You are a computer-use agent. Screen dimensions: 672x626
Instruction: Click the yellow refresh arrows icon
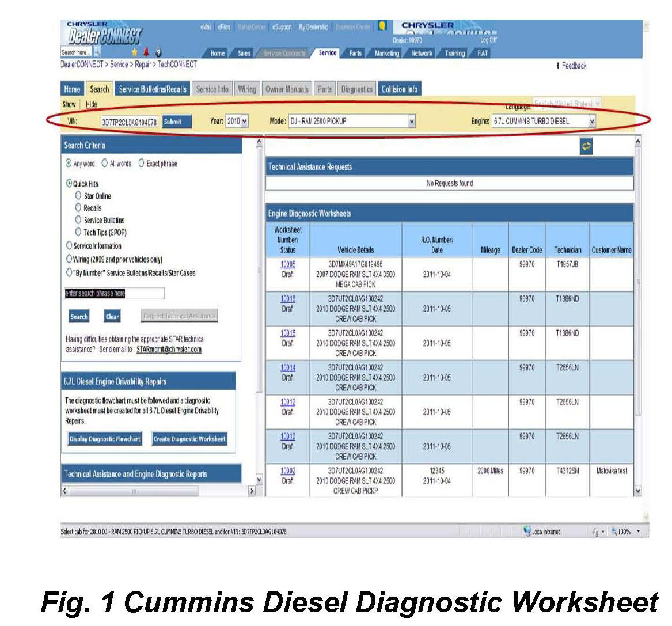pyautogui.click(x=586, y=146)
